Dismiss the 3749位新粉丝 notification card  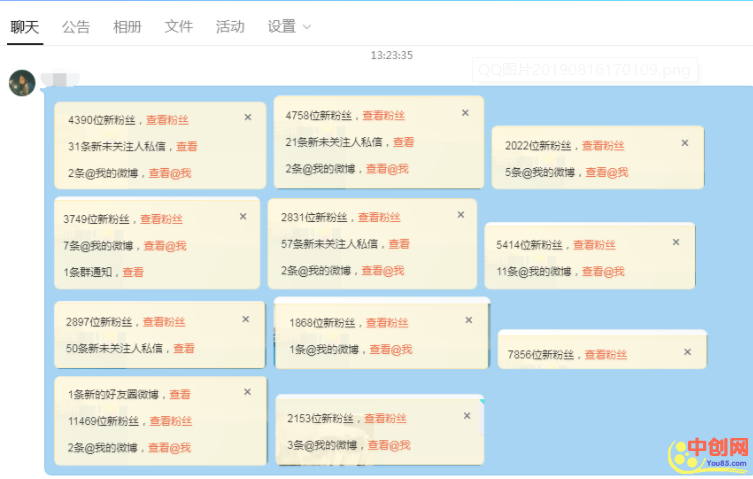point(243,216)
